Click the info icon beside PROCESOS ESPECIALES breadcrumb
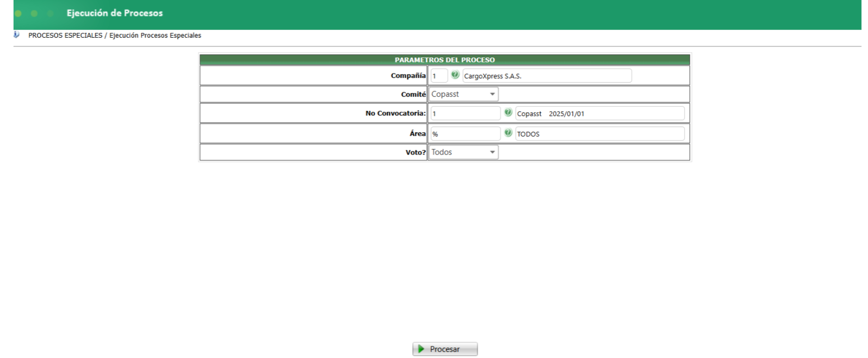This screenshot has height=358, width=868. (17, 35)
